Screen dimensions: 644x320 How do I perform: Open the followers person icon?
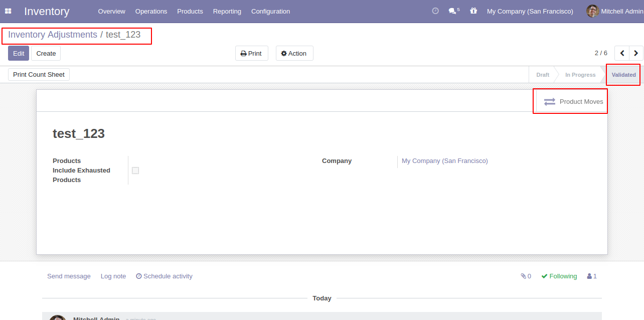tap(592, 276)
